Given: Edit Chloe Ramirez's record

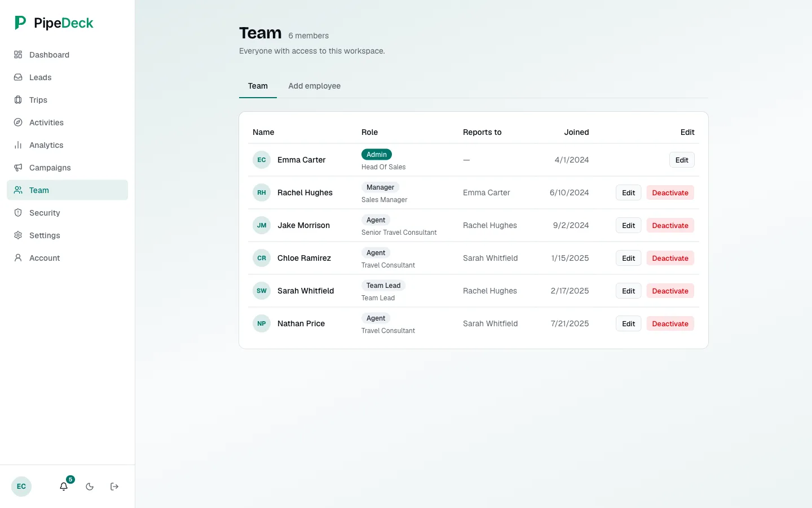Looking at the screenshot, I should (x=628, y=258).
